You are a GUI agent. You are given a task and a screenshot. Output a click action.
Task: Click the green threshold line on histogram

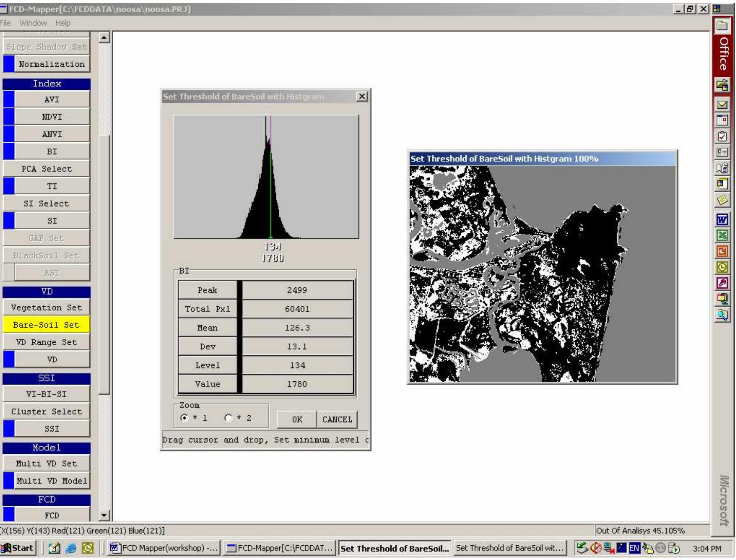tap(271, 193)
